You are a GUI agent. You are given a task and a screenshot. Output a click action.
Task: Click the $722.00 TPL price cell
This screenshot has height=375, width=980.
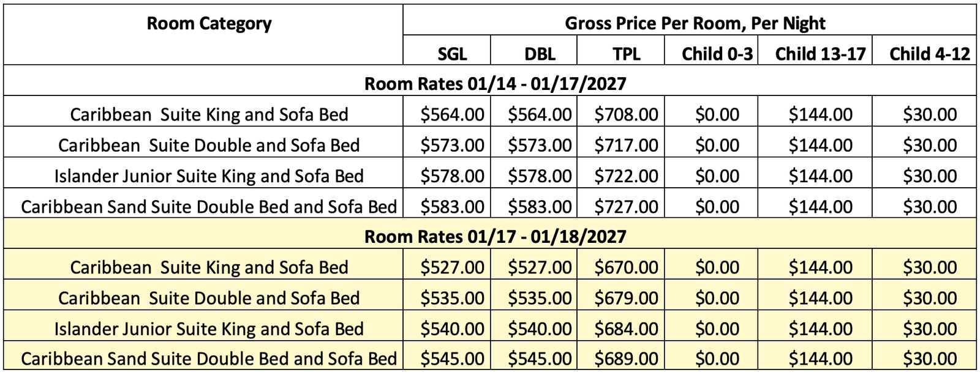(x=627, y=176)
